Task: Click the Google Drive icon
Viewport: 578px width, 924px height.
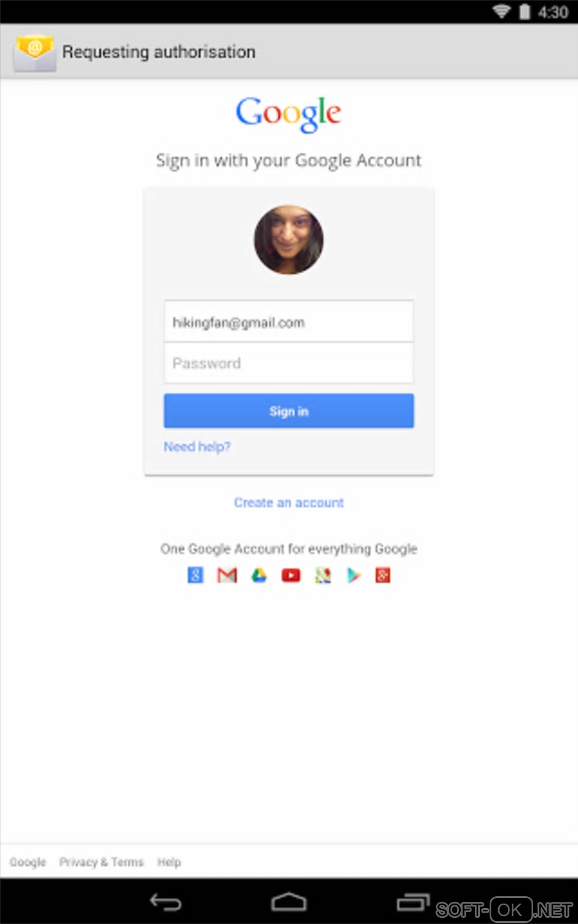Action: [259, 575]
